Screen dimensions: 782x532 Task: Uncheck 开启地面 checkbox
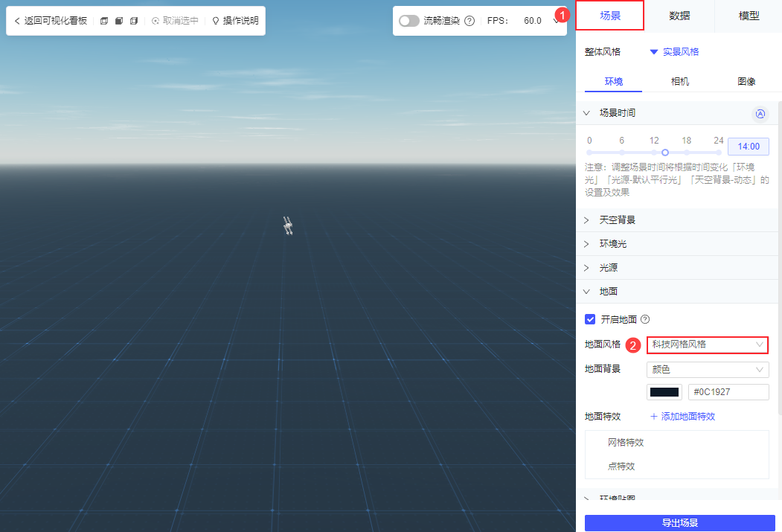point(590,319)
